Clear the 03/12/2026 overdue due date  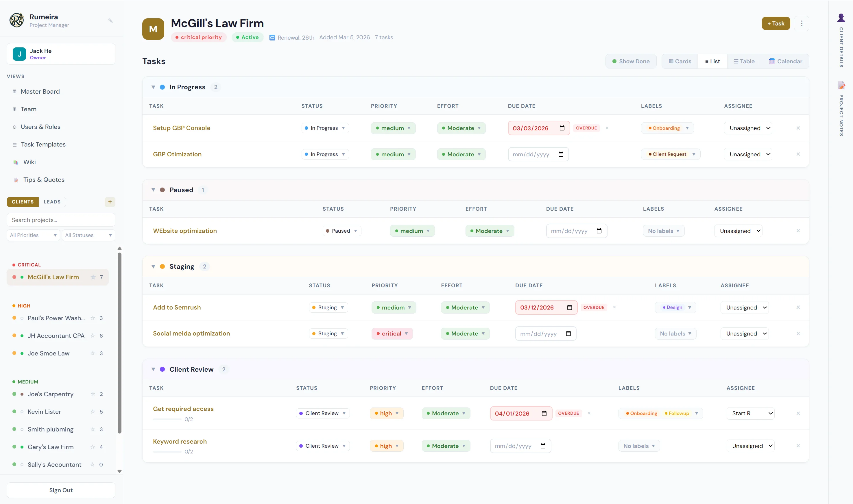614,307
